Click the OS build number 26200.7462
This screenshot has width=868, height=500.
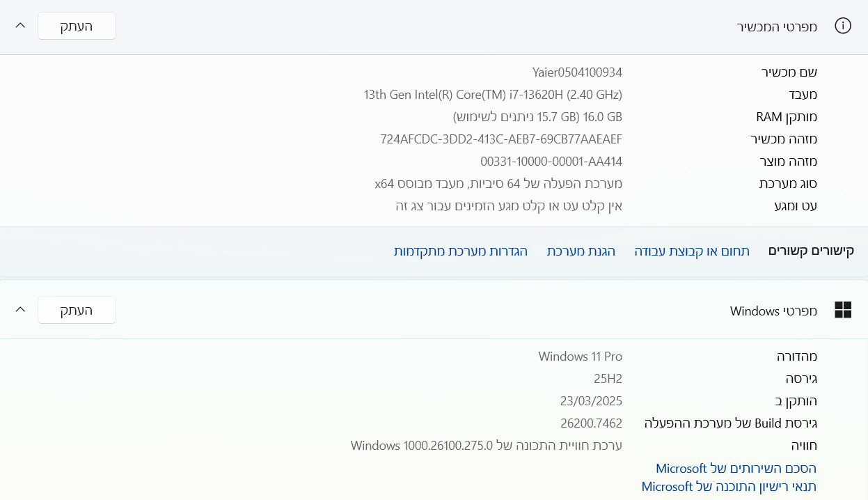click(x=591, y=423)
